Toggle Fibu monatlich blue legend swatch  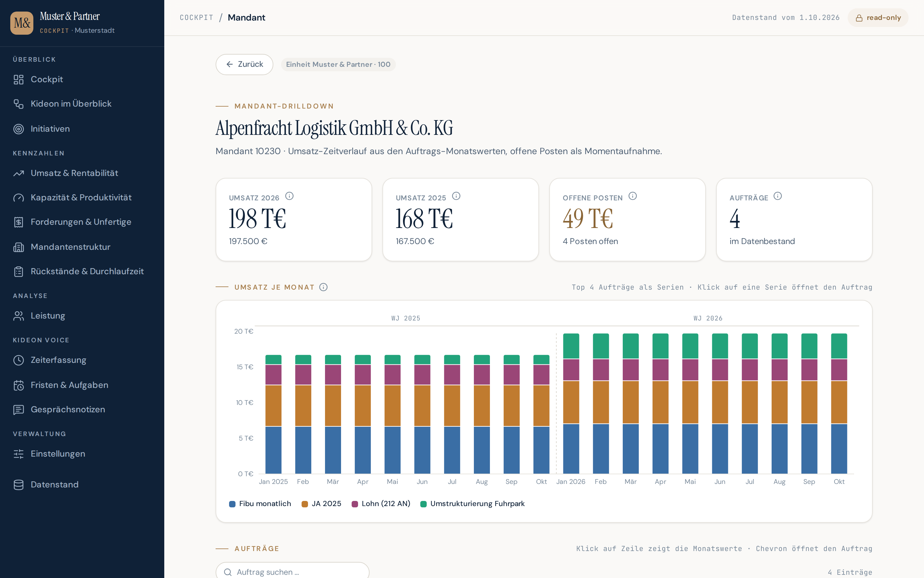click(x=232, y=504)
